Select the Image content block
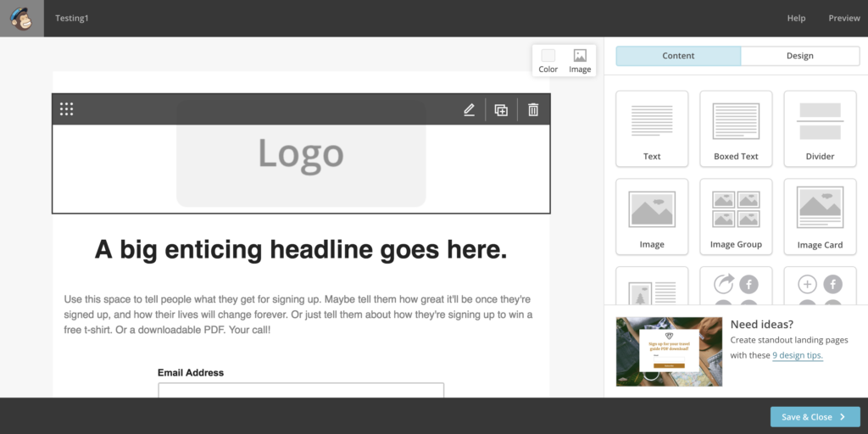Screen dimensions: 868x434 pyautogui.click(x=652, y=216)
